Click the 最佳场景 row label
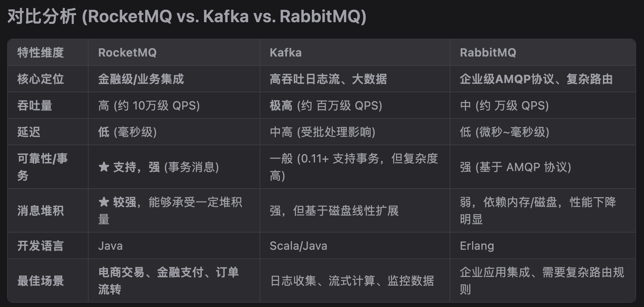The image size is (644, 307). pyautogui.click(x=40, y=281)
